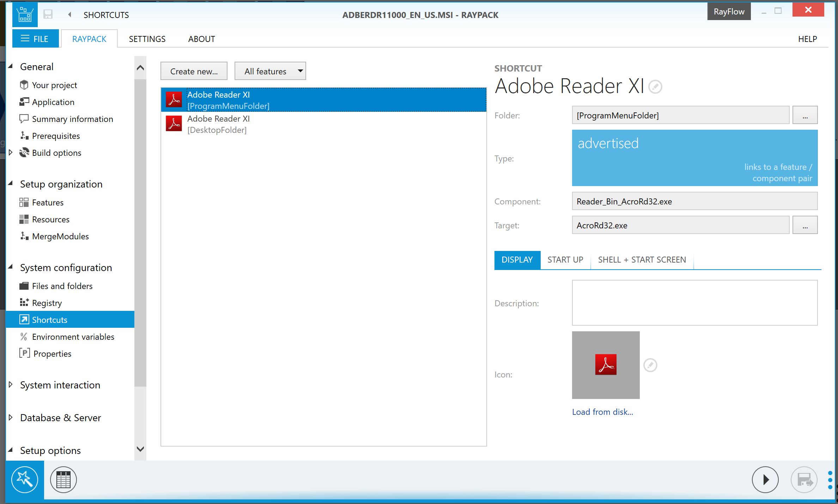Select Shortcuts in the sidebar
The image size is (838, 504).
pos(70,319)
